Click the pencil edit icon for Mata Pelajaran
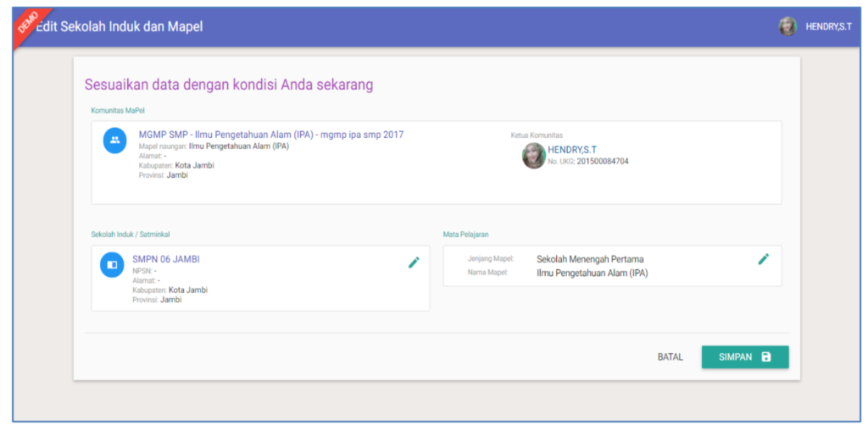This screenshot has width=868, height=431. pyautogui.click(x=764, y=259)
